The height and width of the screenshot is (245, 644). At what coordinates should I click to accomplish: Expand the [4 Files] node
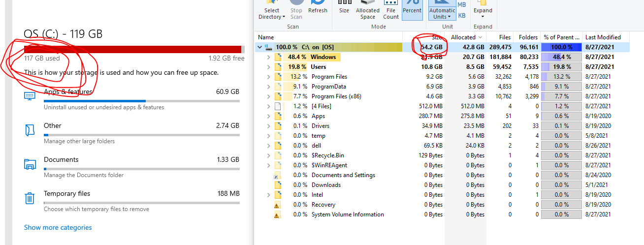269,106
